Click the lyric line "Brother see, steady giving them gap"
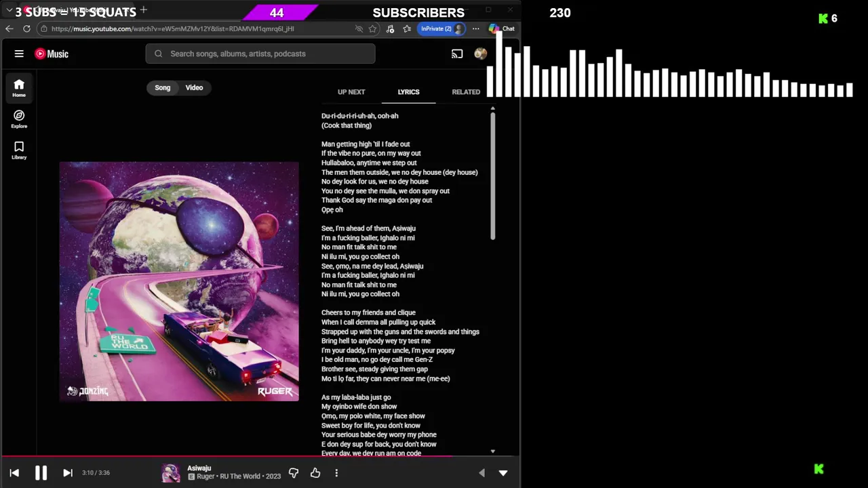This screenshot has width=868, height=488. coord(374,369)
